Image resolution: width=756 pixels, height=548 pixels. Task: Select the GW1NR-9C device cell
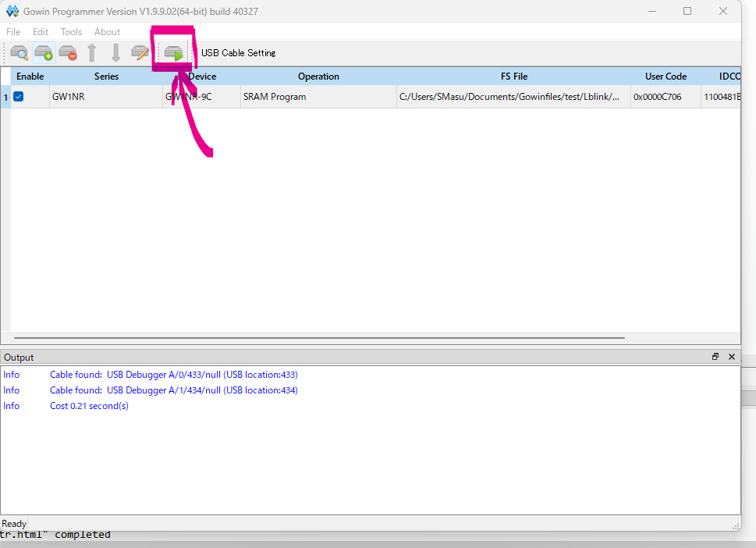point(201,97)
